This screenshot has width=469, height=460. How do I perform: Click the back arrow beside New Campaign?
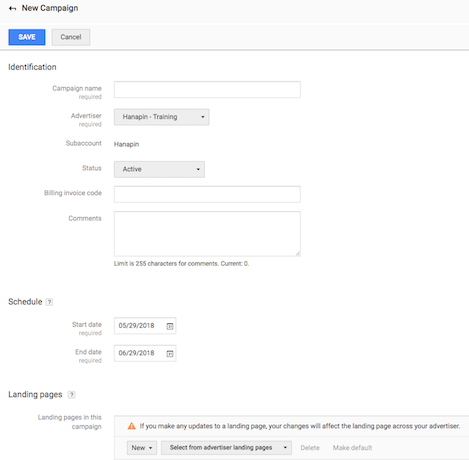click(12, 8)
